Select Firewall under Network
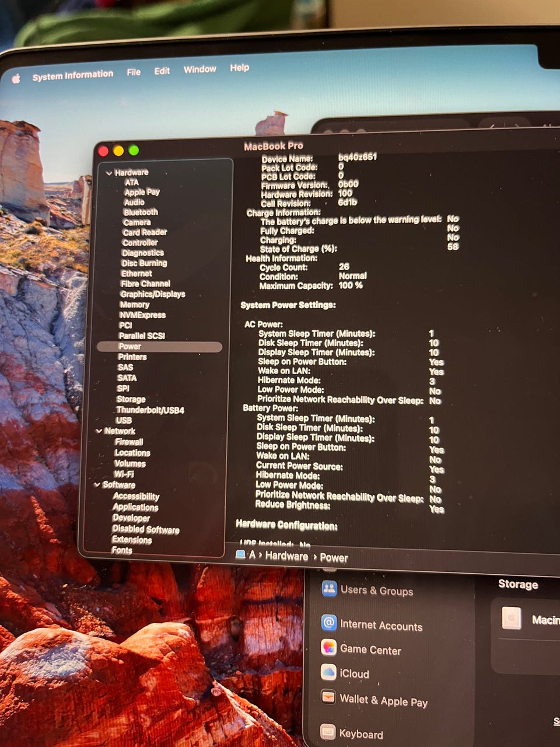This screenshot has width=560, height=747. [x=129, y=442]
